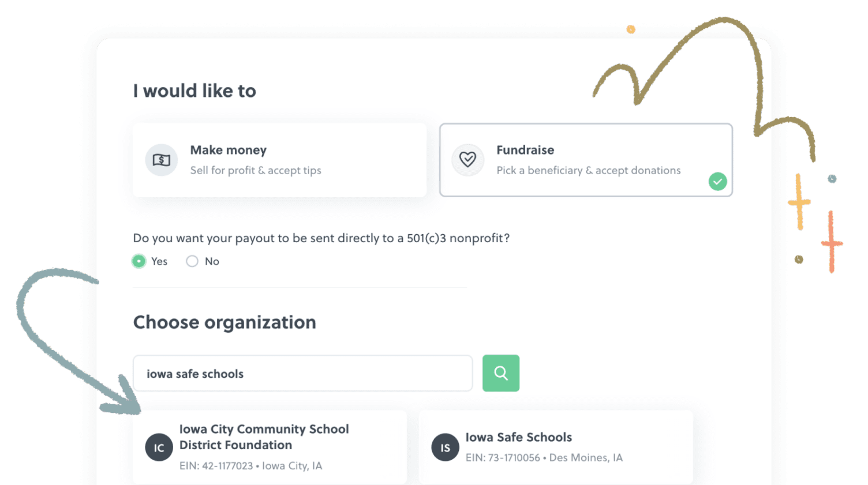Click the 'EIN: 42-1177023 • Iowa City, IA' text
Image resolution: width=868 pixels, height=485 pixels.
(x=250, y=465)
